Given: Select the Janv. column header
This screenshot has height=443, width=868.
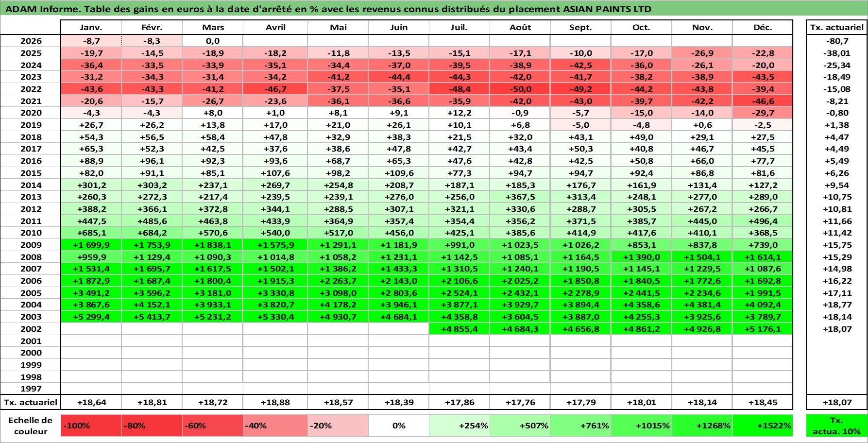Looking at the screenshot, I should point(91,27).
